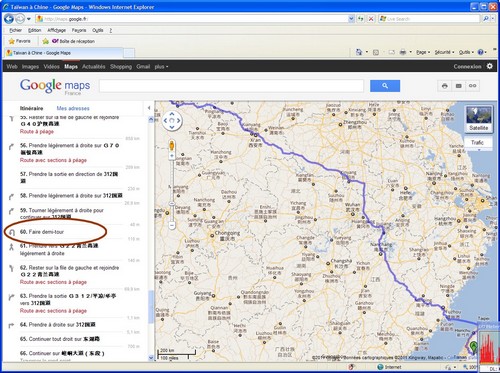The image size is (500, 373).
Task: Open the Sécurité dropdown in command bar
Action: [444, 52]
